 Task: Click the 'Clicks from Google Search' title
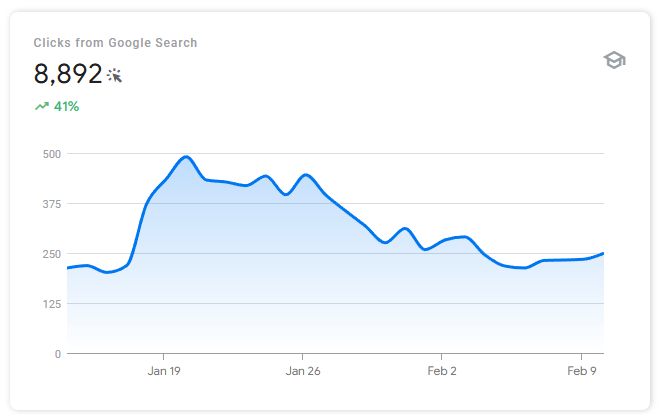click(115, 43)
